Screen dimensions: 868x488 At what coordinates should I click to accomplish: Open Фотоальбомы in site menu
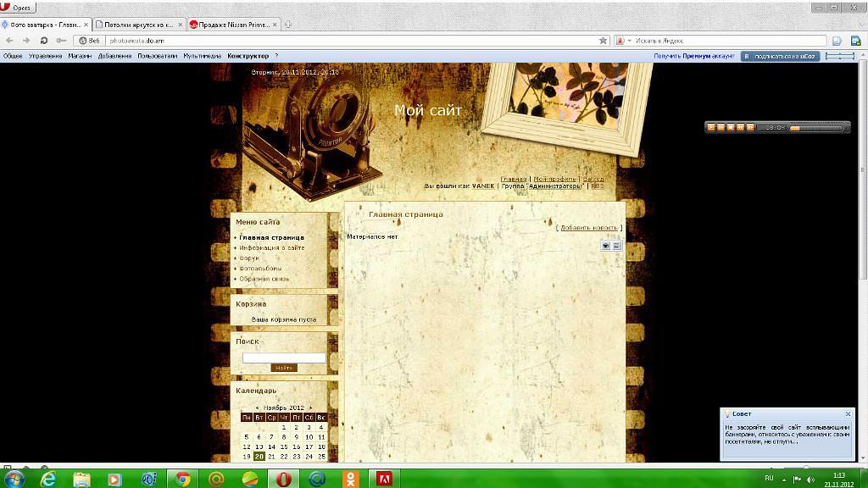click(260, 269)
